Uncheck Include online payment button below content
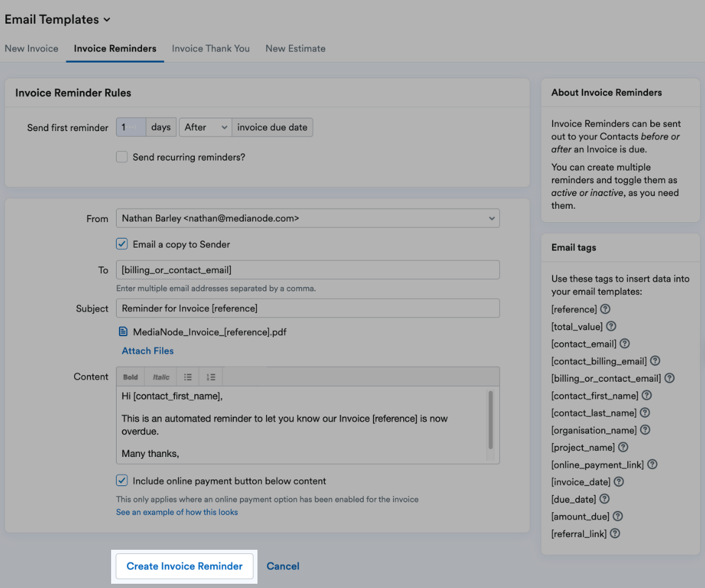 pyautogui.click(x=122, y=481)
